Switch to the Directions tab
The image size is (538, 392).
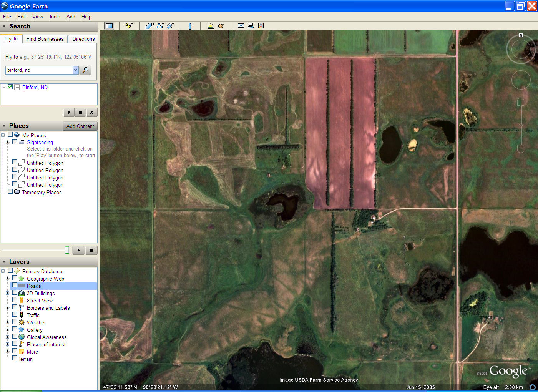click(83, 39)
